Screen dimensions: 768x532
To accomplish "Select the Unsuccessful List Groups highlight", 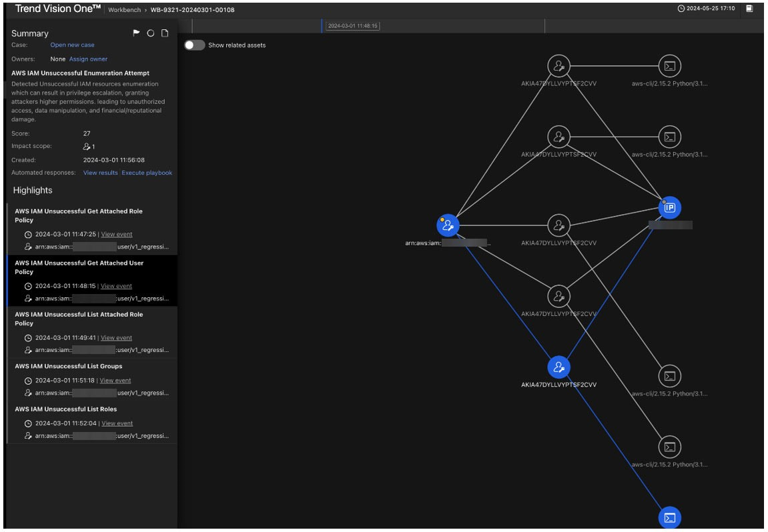I will 68,366.
